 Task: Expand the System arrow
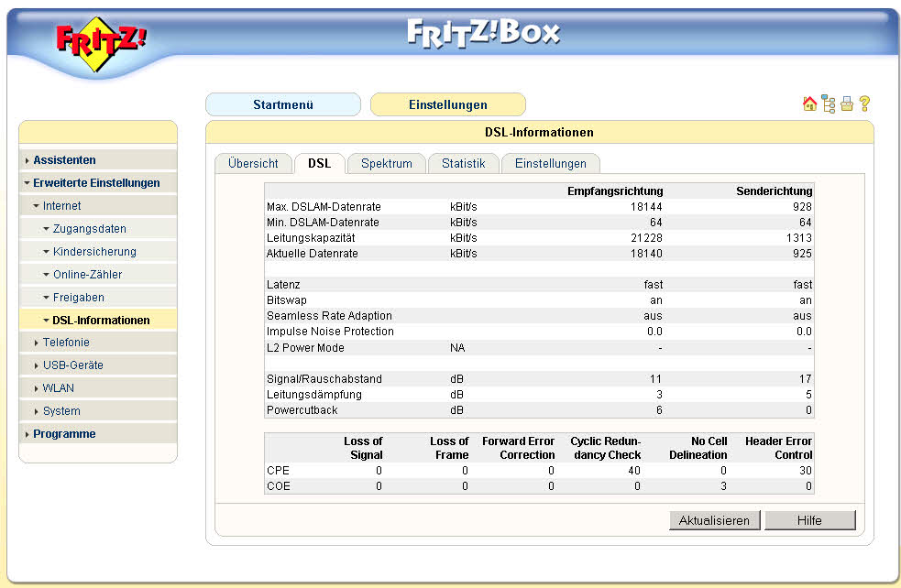point(36,412)
